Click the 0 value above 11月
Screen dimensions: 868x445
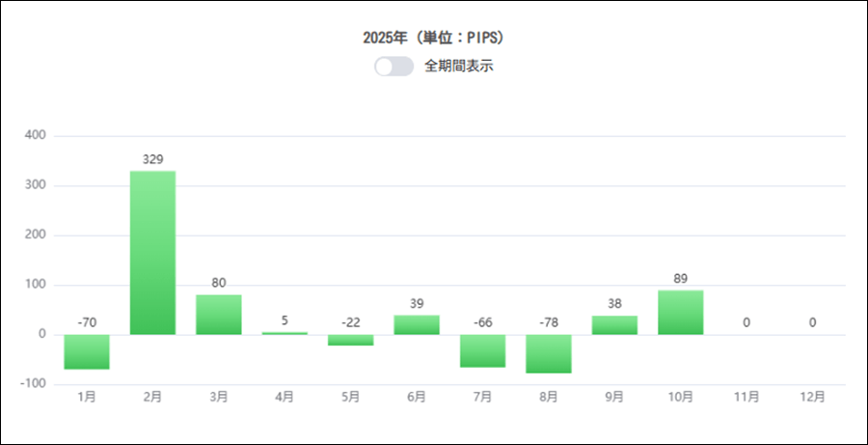[746, 322]
